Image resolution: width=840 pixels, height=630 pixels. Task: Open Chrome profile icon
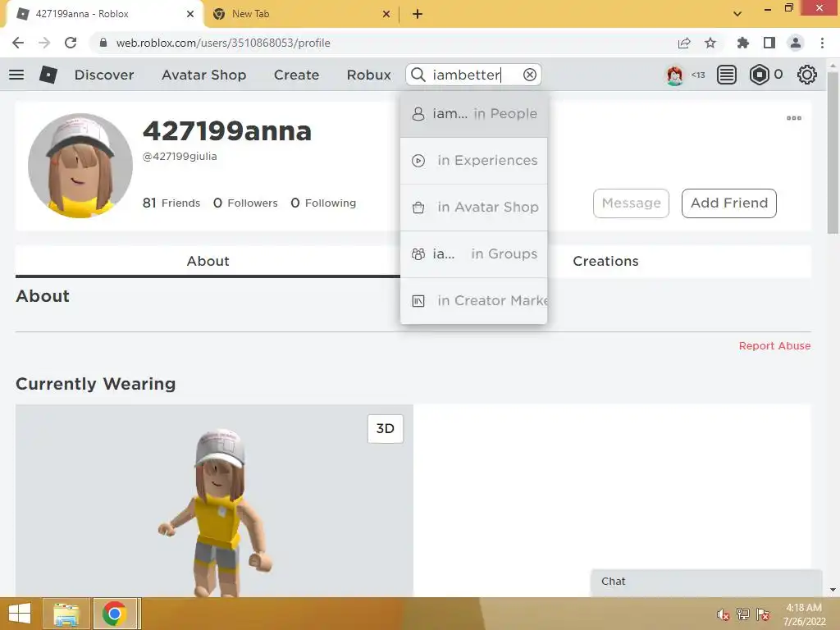click(796, 43)
